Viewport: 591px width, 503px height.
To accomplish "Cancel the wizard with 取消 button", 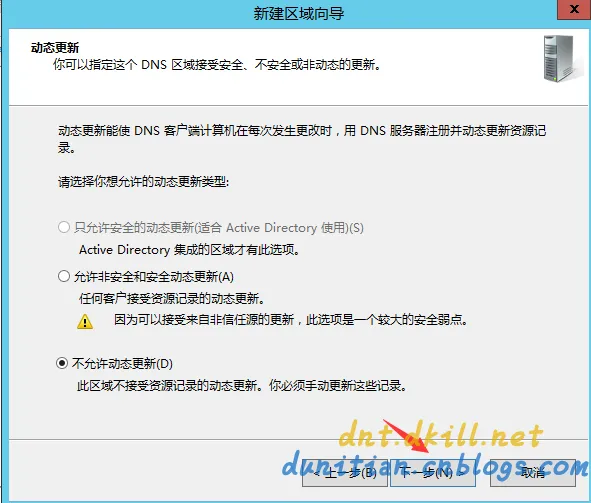I will tap(533, 473).
